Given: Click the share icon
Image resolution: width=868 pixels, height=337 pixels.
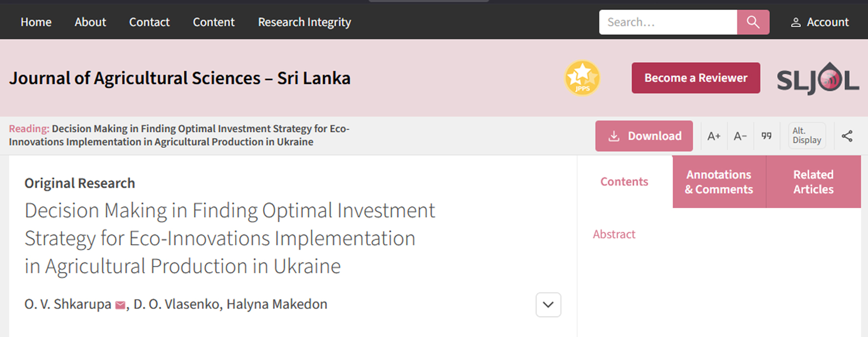Looking at the screenshot, I should (847, 136).
